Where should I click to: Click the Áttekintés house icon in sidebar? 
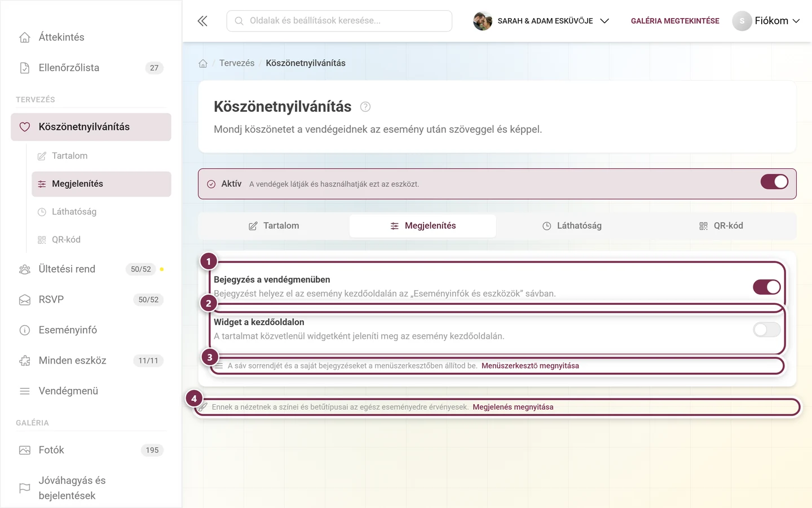coord(25,37)
